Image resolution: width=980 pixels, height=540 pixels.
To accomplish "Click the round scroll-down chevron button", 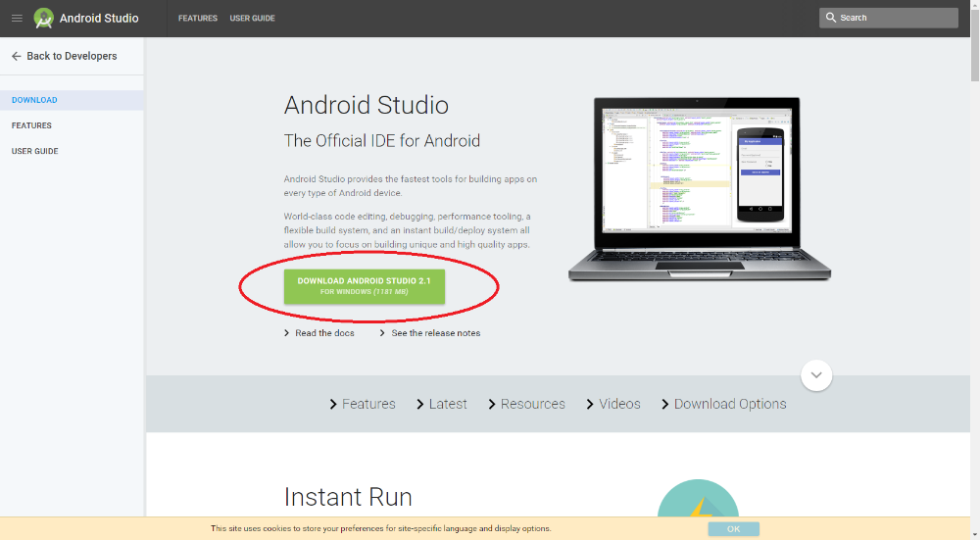I will [x=816, y=375].
